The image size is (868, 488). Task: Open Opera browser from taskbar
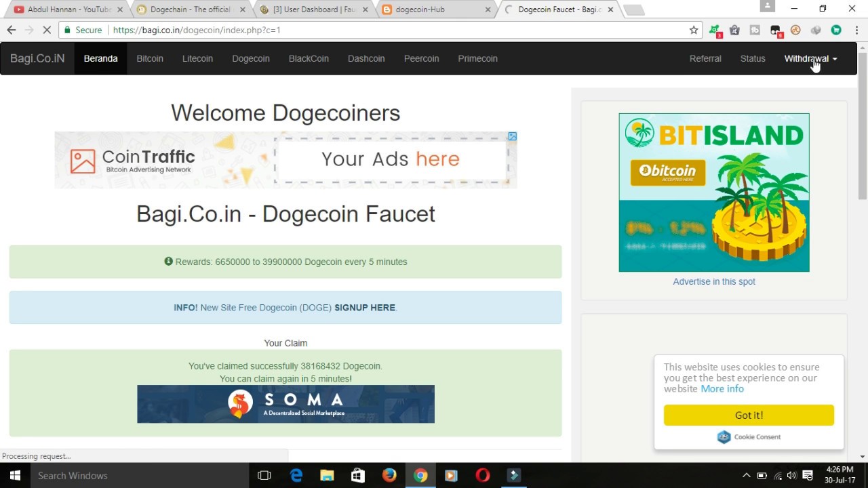(483, 475)
